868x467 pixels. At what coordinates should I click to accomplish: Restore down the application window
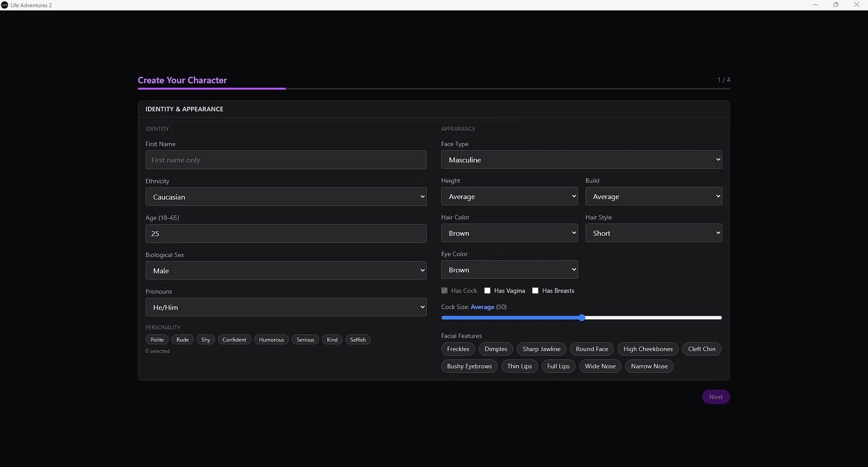click(836, 5)
